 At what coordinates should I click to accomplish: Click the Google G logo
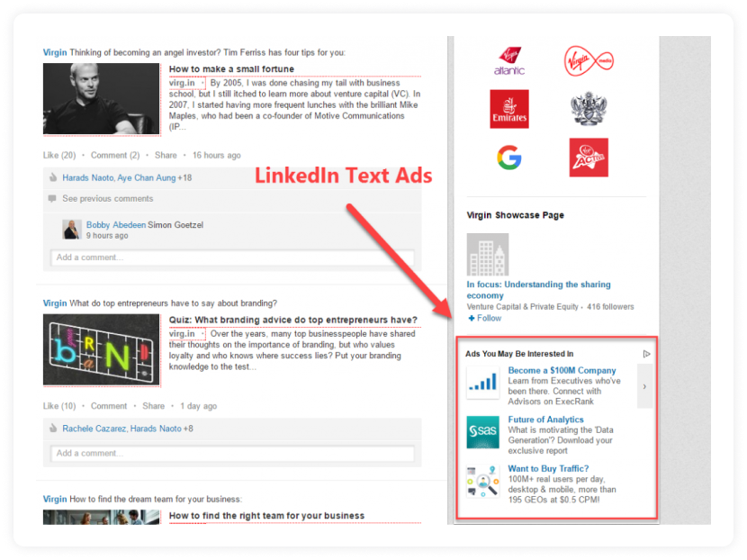pos(509,158)
